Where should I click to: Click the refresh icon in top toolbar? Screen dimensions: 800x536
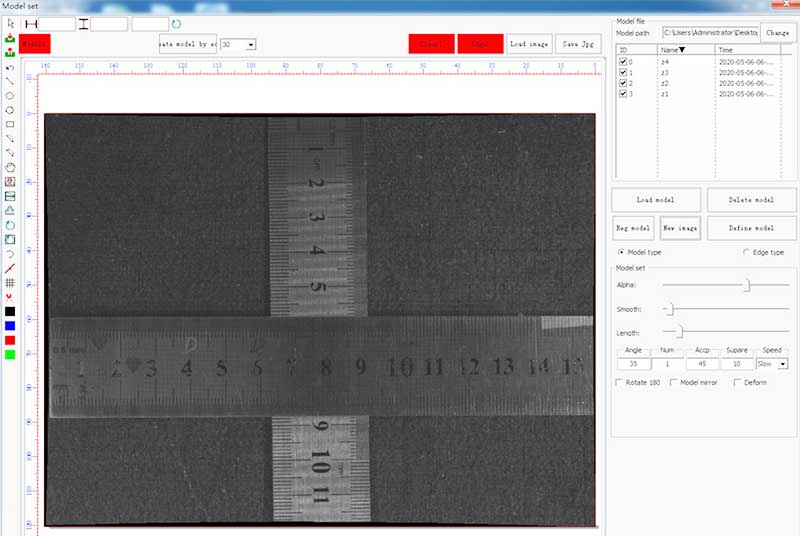click(177, 23)
